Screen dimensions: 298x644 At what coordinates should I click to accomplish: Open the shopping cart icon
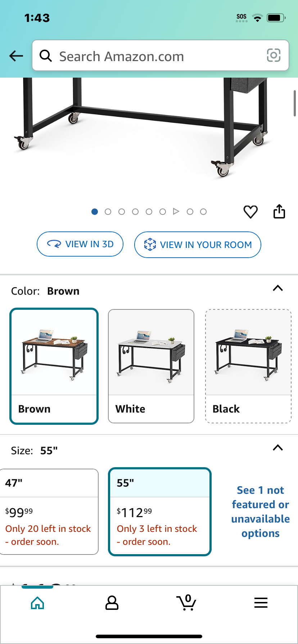[x=186, y=603]
